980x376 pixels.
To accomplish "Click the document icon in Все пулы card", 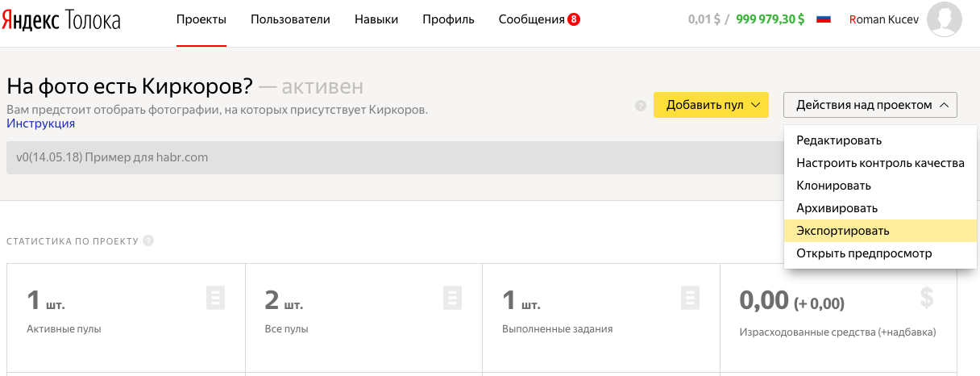I will (453, 298).
